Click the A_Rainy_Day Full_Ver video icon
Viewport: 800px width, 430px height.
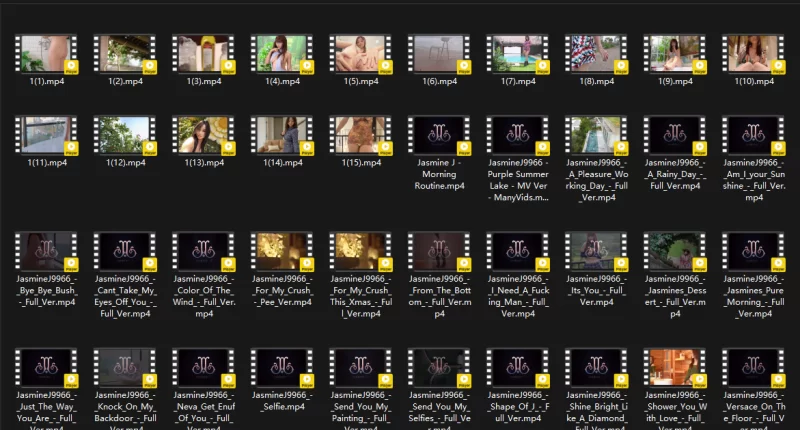675,135
